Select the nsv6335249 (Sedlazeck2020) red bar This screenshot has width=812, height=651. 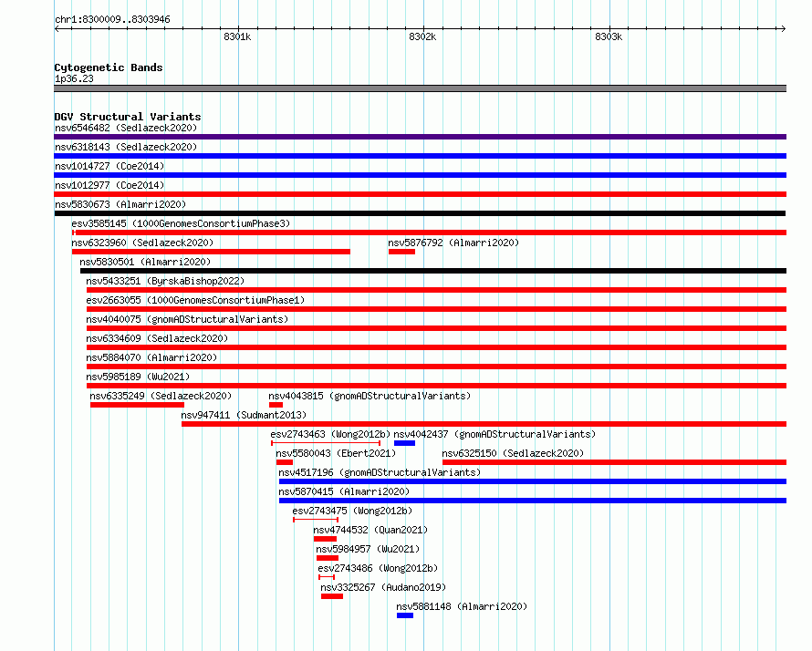point(137,405)
